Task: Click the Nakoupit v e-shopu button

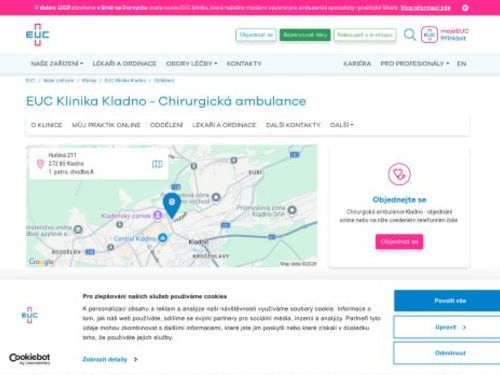Action: [x=365, y=35]
